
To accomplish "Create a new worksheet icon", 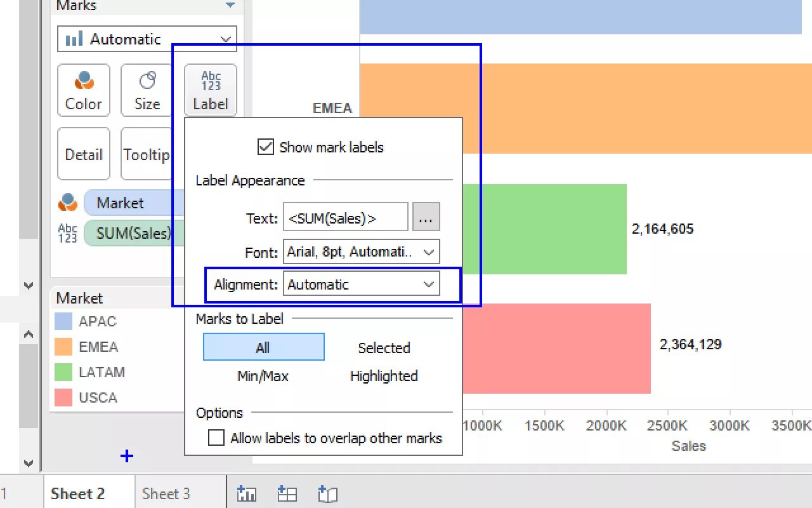I will (246, 493).
